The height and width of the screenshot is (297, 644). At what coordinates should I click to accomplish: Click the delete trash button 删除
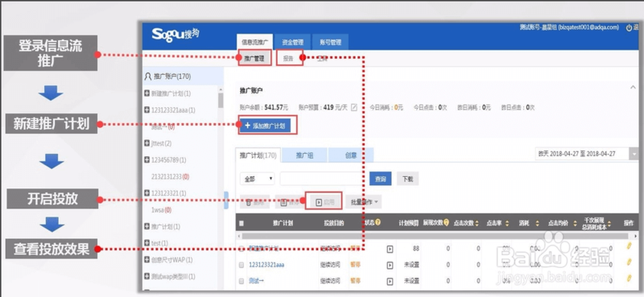click(254, 202)
